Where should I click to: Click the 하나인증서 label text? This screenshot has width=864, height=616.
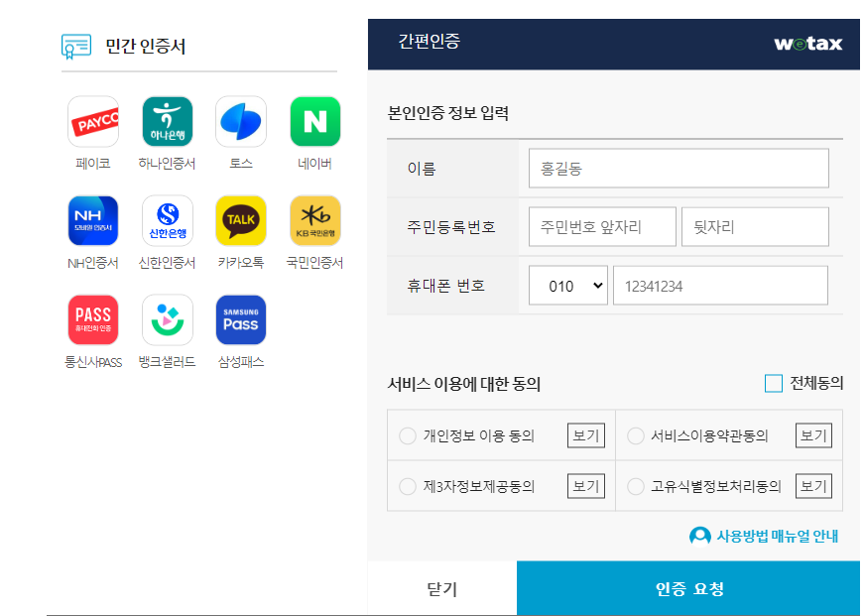(167, 164)
